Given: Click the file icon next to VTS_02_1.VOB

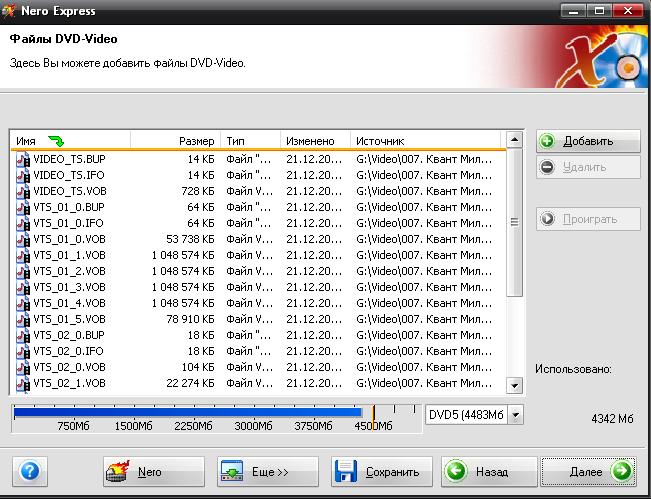Looking at the screenshot, I should click(x=23, y=383).
